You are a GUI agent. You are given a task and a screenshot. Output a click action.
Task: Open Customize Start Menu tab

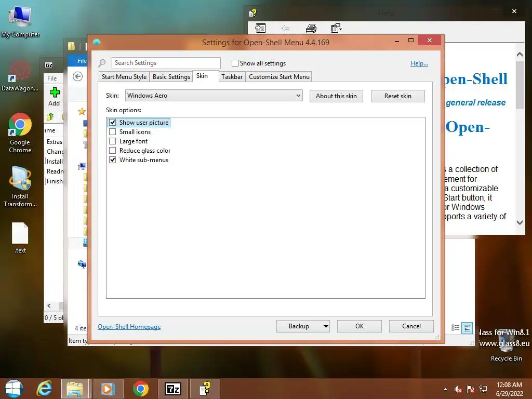pyautogui.click(x=279, y=77)
